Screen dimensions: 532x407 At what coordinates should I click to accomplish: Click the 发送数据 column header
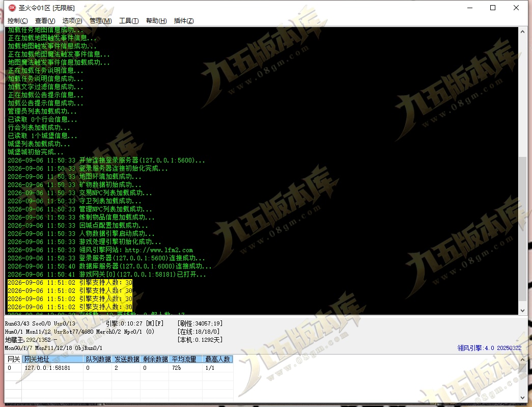point(126,359)
